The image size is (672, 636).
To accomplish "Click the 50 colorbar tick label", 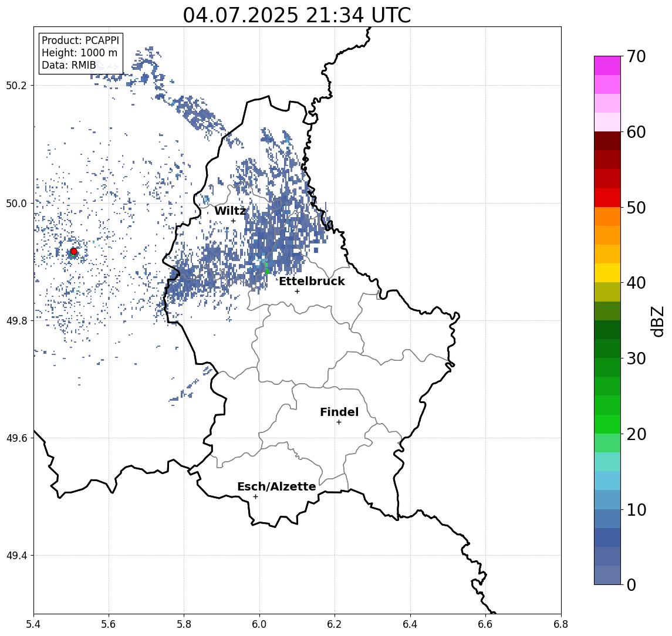I will coord(636,208).
